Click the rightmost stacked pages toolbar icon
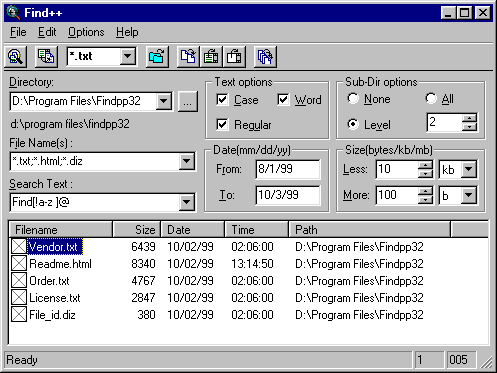 click(x=265, y=57)
